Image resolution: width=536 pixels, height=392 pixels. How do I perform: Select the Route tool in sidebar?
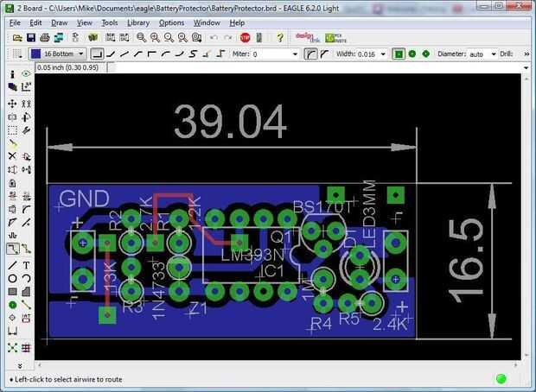[x=12, y=249]
